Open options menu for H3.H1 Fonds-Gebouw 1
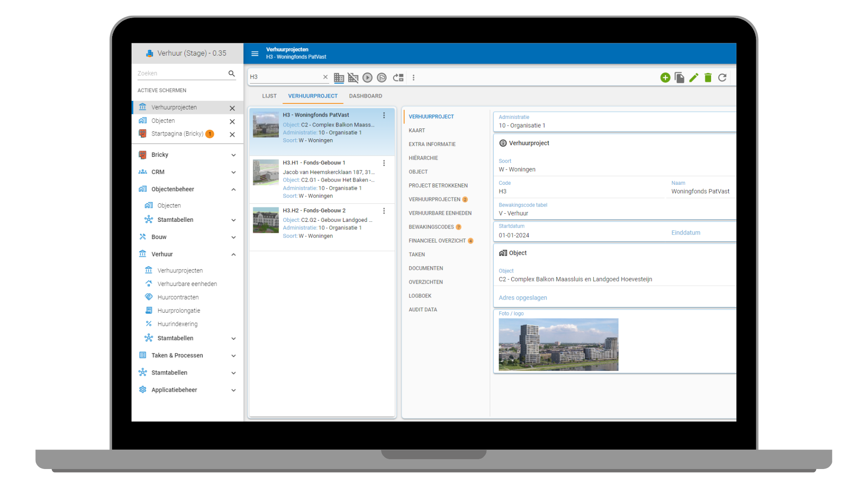Image resolution: width=868 pixels, height=488 pixels. [384, 163]
